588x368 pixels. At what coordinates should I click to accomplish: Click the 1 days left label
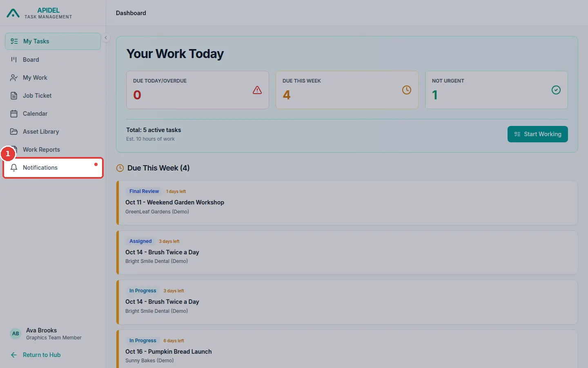(176, 191)
